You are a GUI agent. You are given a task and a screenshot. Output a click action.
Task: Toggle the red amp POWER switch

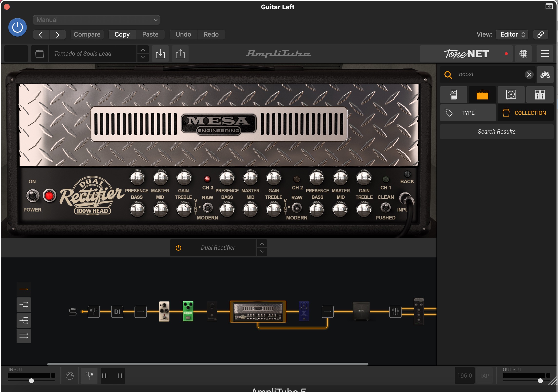pyautogui.click(x=49, y=196)
